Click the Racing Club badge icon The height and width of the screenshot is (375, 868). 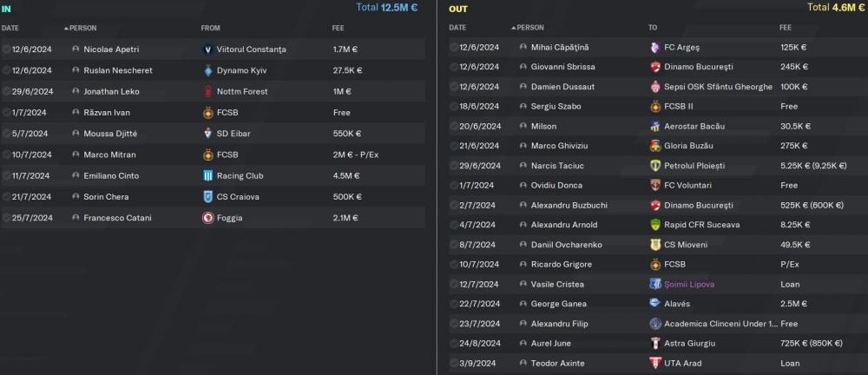pyautogui.click(x=207, y=175)
